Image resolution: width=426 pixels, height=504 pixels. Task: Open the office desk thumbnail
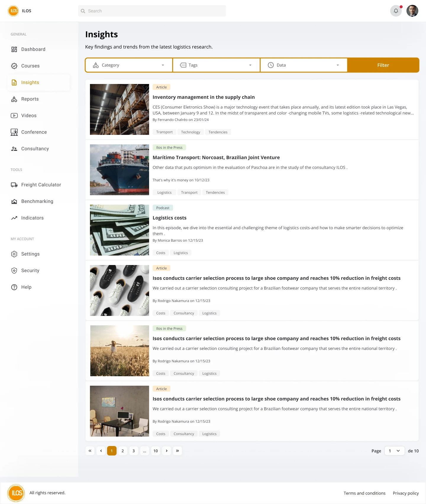click(x=120, y=411)
